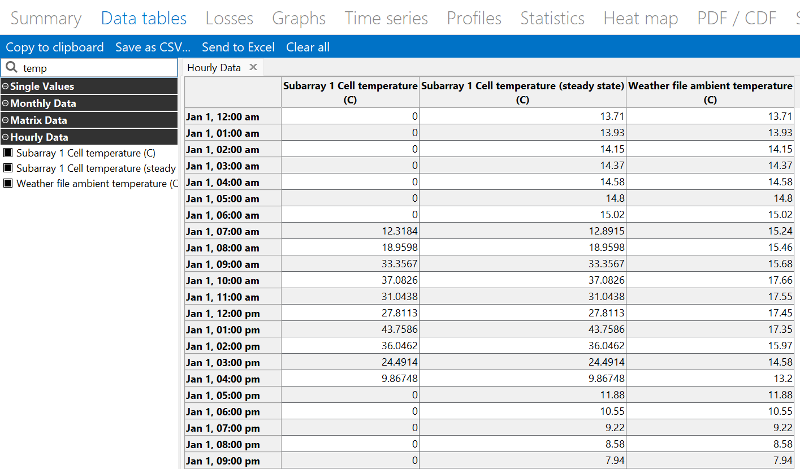Viewport: 800px width, 469px height.
Task: Switch to the Graphs tab
Action: click(299, 18)
